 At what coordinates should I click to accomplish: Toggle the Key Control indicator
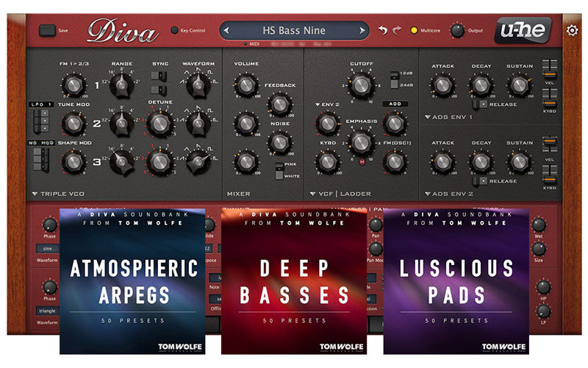(174, 30)
